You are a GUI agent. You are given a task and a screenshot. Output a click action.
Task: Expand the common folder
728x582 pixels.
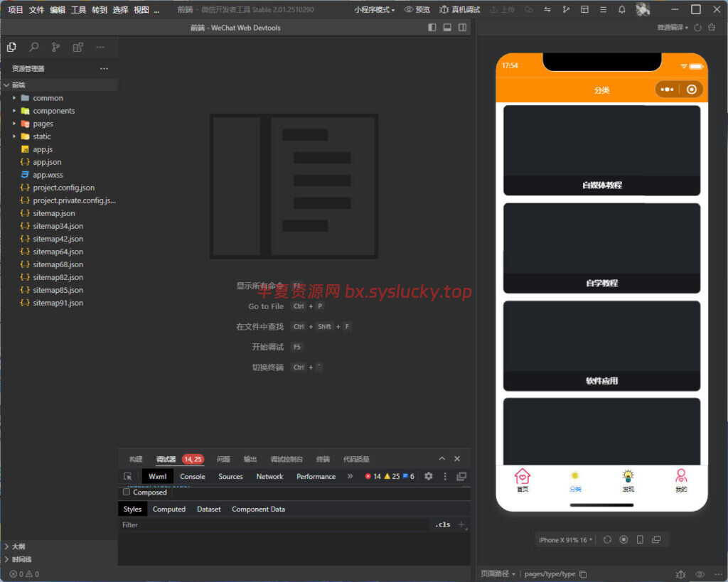(x=48, y=98)
